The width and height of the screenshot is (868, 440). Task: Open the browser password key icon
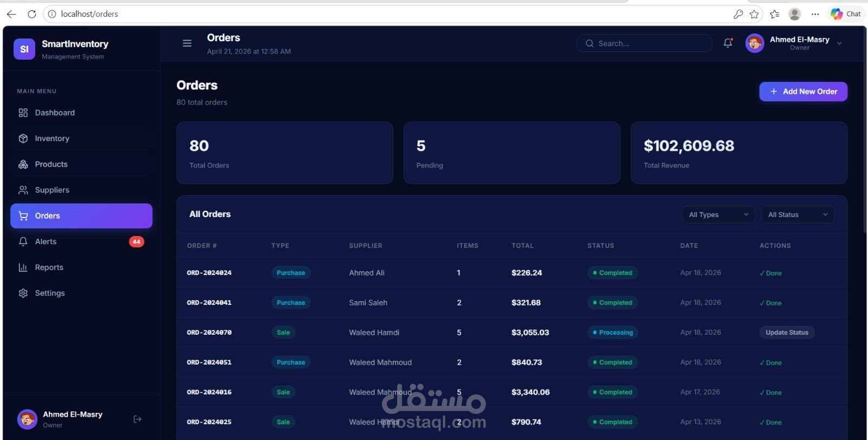point(738,14)
